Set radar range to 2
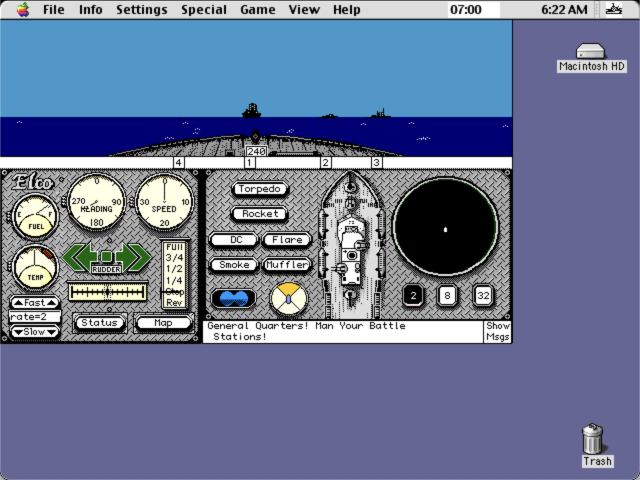Image resolution: width=640 pixels, height=480 pixels. (x=413, y=295)
